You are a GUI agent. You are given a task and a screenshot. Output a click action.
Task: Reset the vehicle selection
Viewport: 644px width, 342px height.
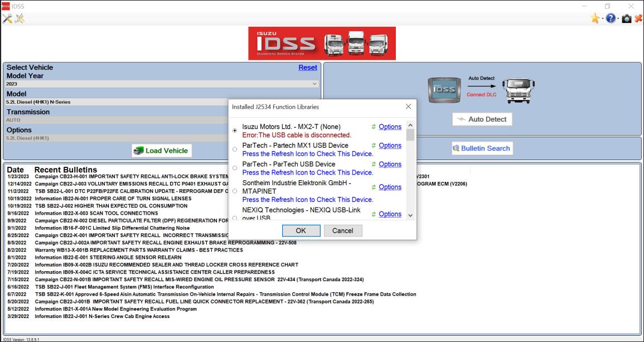(308, 68)
